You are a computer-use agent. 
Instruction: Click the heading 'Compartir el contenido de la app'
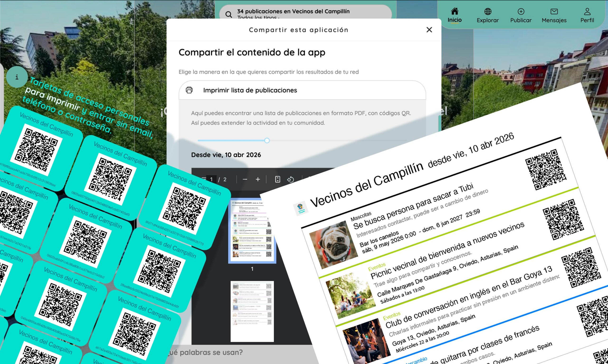click(x=252, y=52)
